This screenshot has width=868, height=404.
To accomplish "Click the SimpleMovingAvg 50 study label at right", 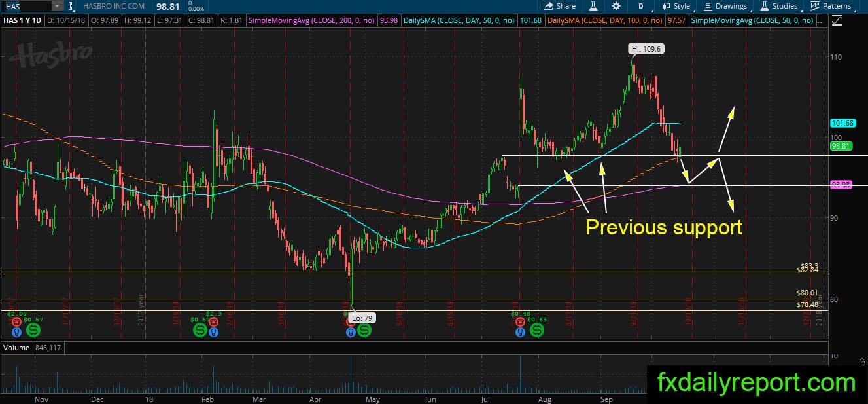I will 753,21.
